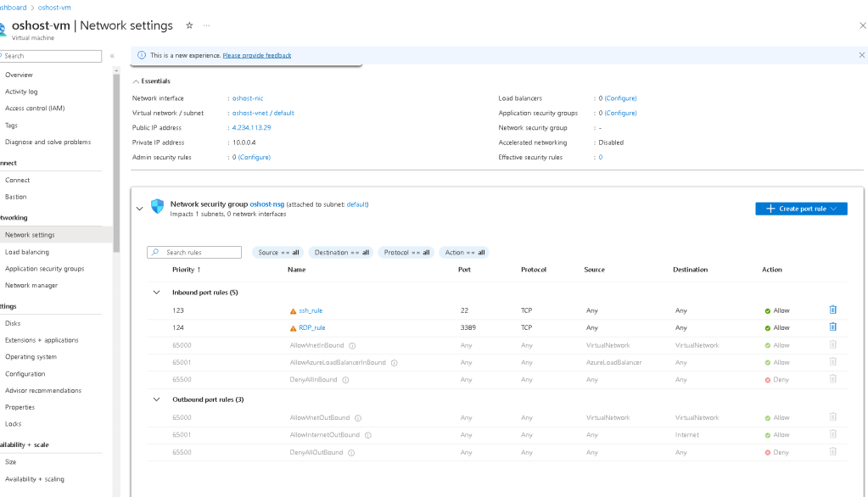Open the Create port rule dropdown
The width and height of the screenshot is (868, 497).
(x=801, y=209)
